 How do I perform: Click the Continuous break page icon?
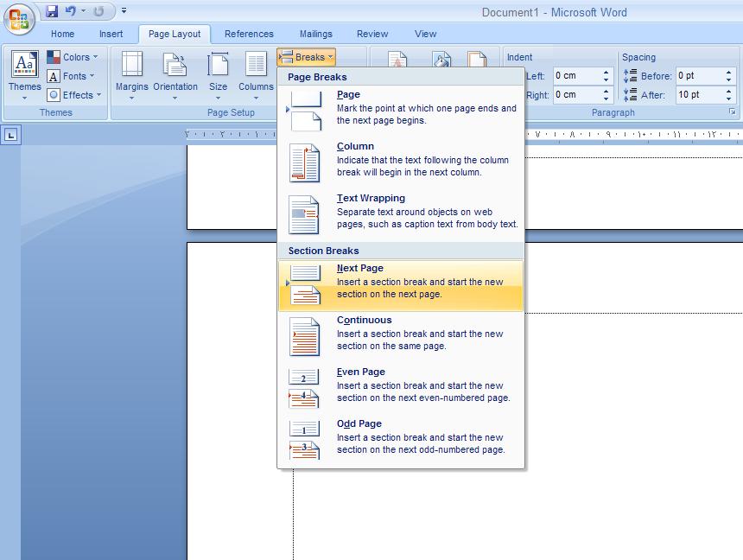[x=305, y=337]
